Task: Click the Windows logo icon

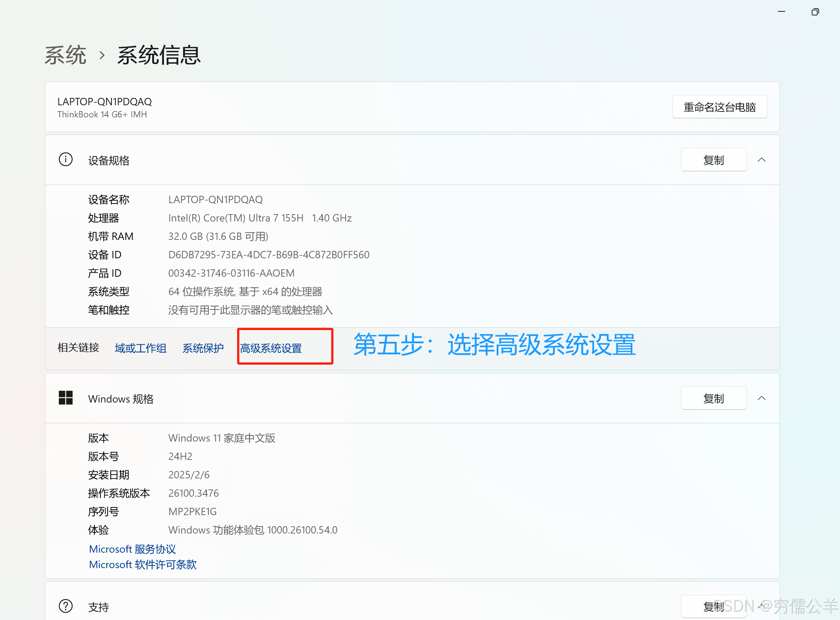Action: click(66, 398)
